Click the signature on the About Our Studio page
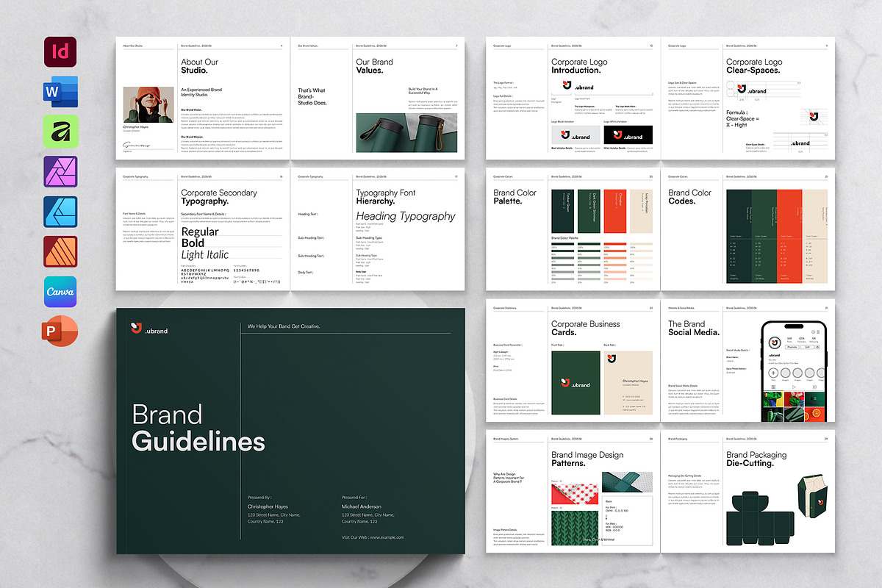This screenshot has width=882, height=588. pyautogui.click(x=136, y=145)
